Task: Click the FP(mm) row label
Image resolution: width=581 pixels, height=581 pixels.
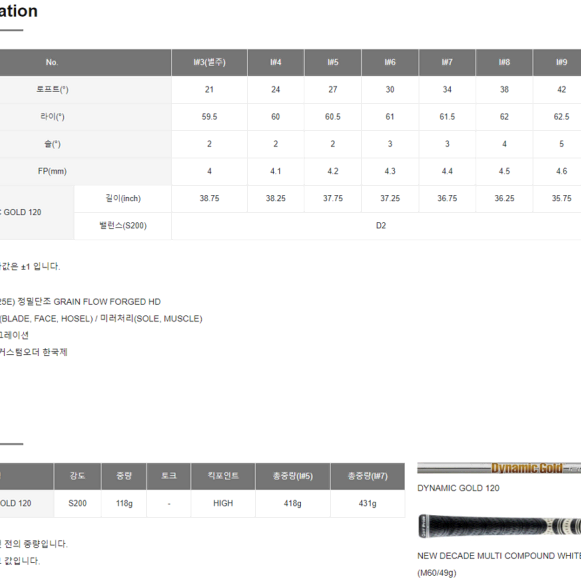Action: tap(52, 171)
